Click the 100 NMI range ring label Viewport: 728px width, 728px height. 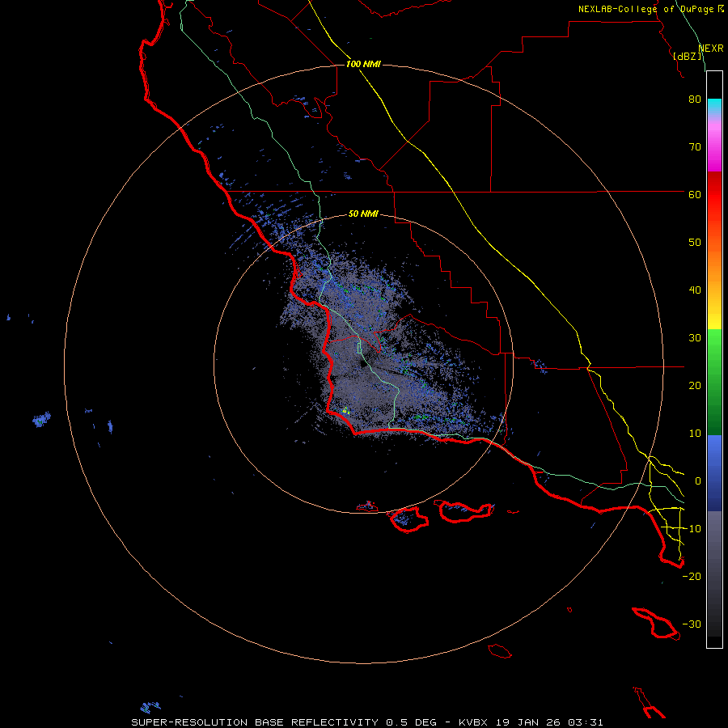(363, 64)
